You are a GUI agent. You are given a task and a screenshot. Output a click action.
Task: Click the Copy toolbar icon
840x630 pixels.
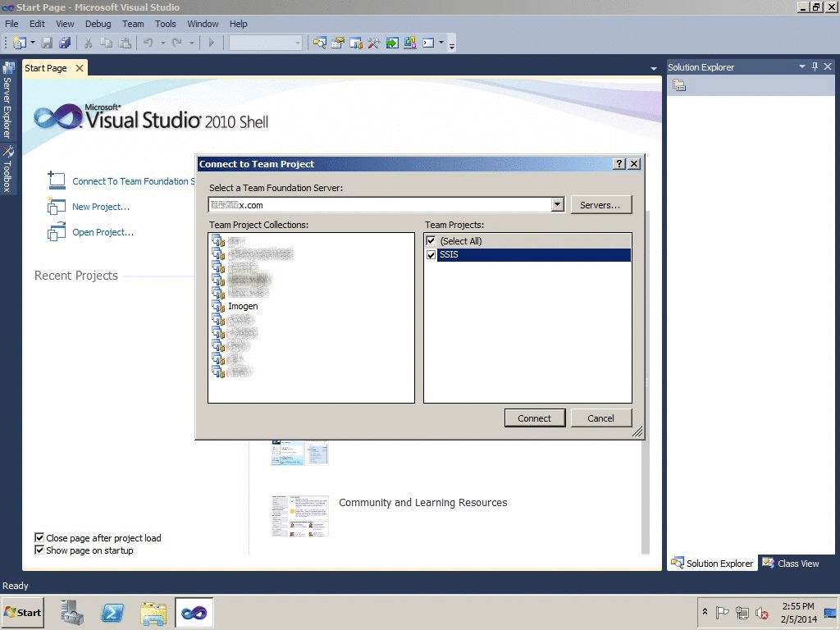click(x=107, y=43)
